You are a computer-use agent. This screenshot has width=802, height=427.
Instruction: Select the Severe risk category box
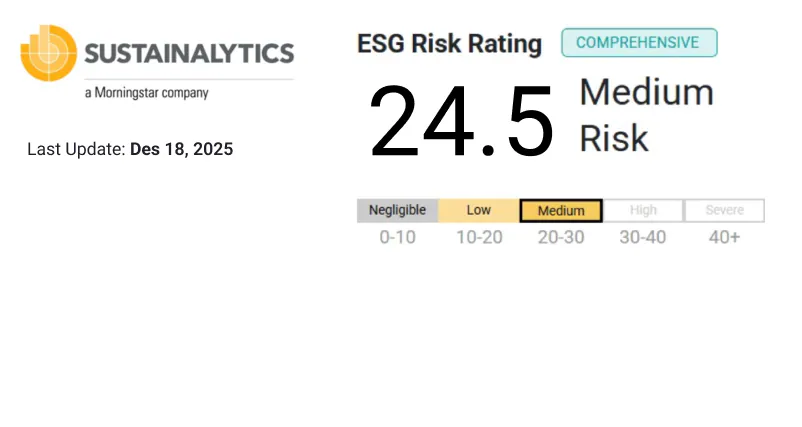725,211
